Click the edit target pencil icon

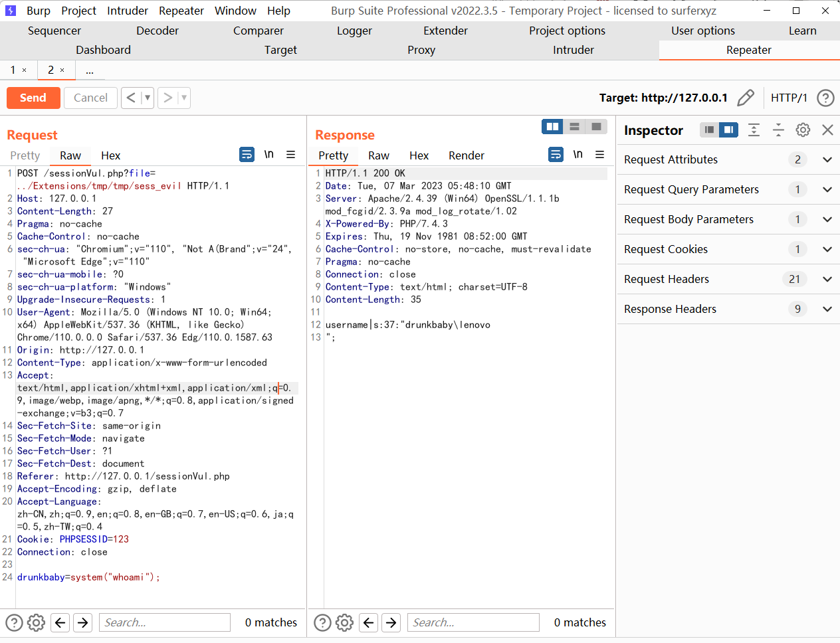[x=746, y=98]
